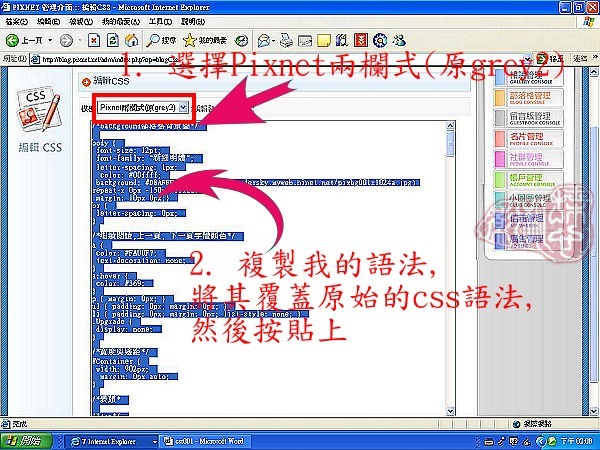Open the History clock-globe icon
This screenshot has height=450, width=600.
(241, 40)
